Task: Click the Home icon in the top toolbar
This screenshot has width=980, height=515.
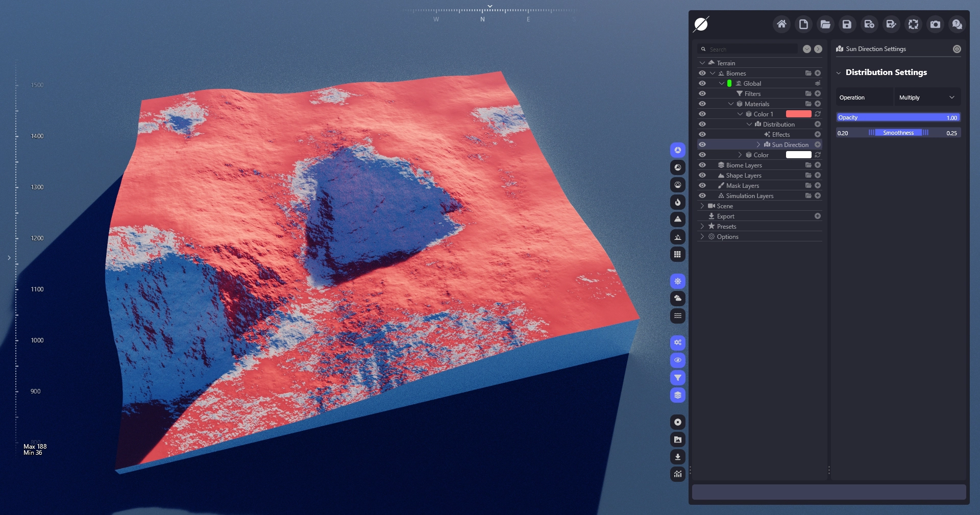Action: [781, 24]
